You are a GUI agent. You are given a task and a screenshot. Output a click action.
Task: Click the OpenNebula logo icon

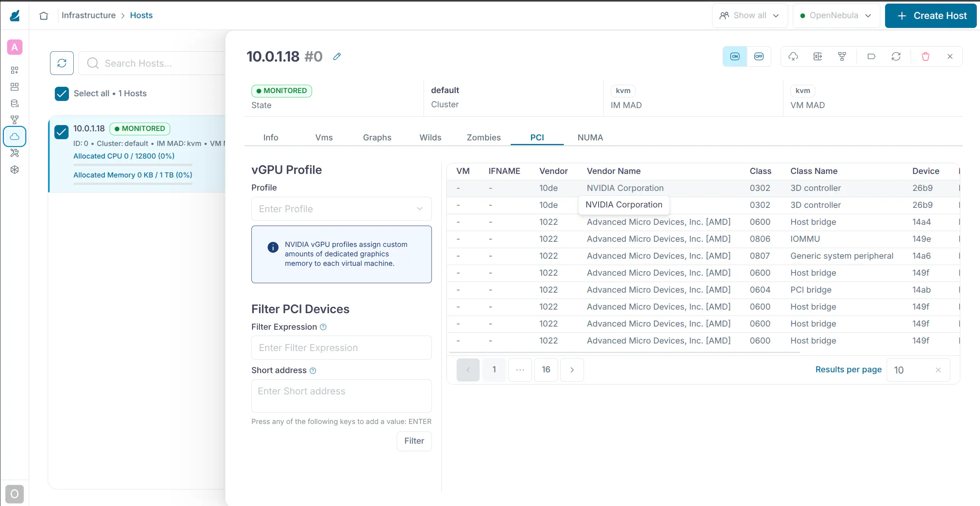click(x=15, y=16)
